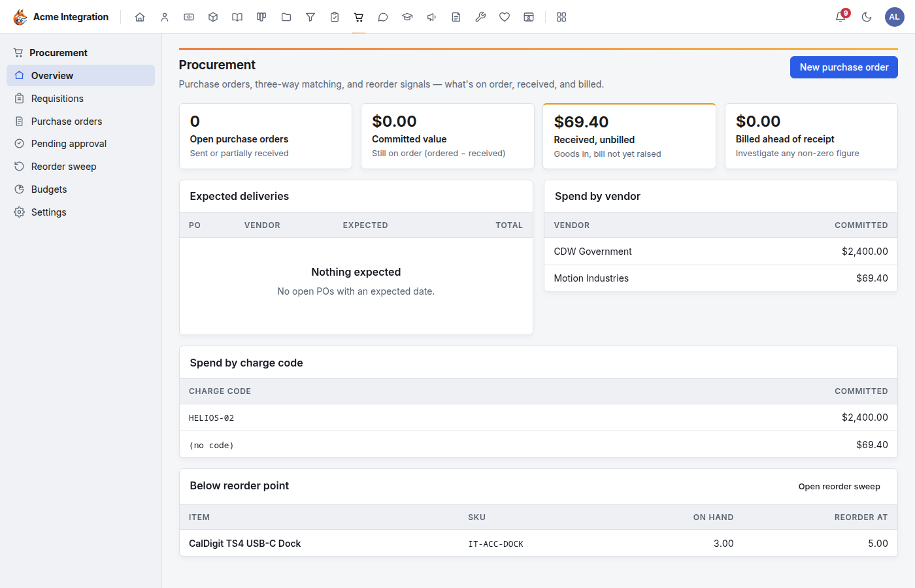This screenshot has height=588, width=915.
Task: Open the document text icon in top bar
Action: pos(456,17)
